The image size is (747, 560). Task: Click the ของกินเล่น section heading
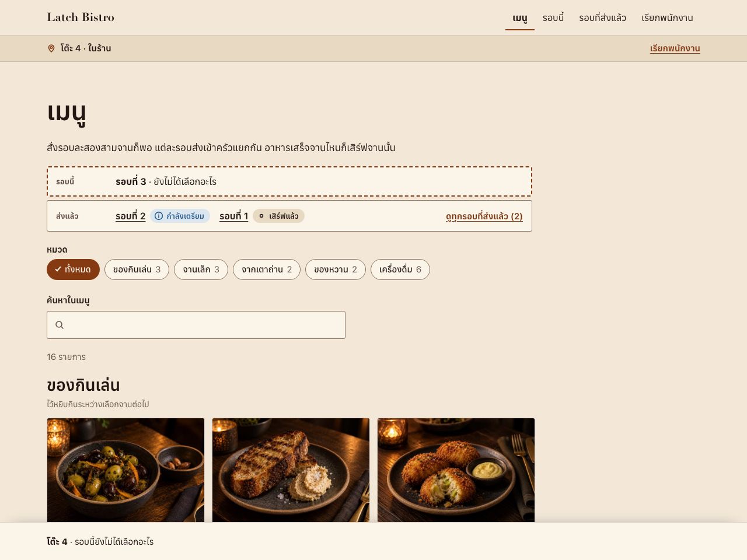[x=83, y=385]
